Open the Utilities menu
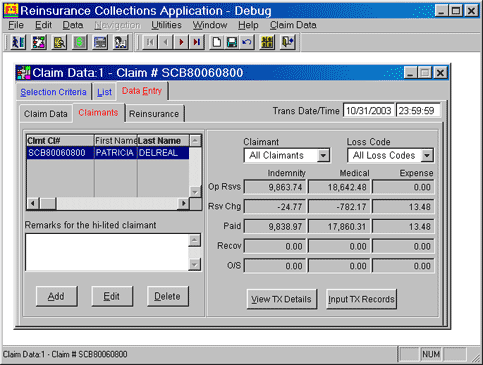The width and height of the screenshot is (483, 365). click(x=166, y=25)
